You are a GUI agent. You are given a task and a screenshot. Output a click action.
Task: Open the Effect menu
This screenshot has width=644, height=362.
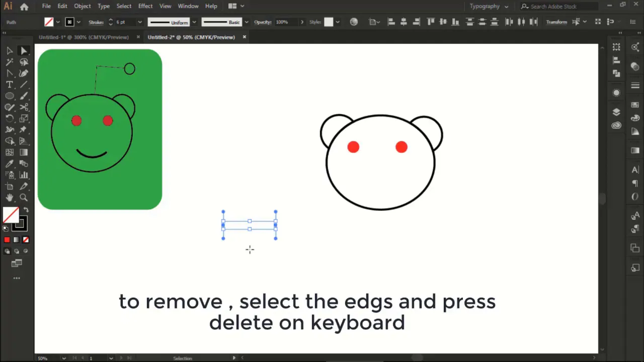coord(145,6)
